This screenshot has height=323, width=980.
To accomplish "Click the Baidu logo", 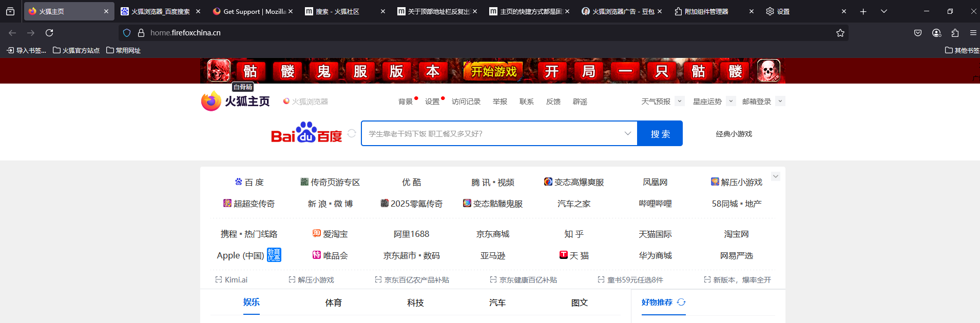I will [x=306, y=133].
